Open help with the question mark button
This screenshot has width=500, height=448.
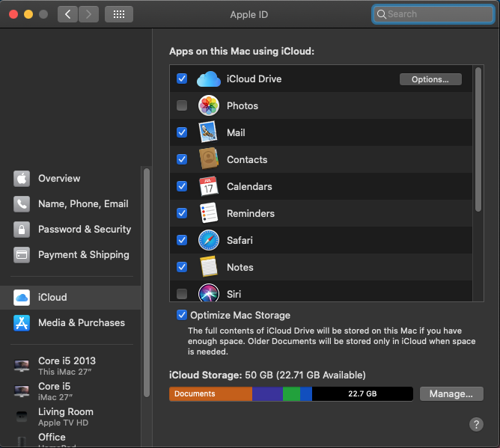(476, 424)
